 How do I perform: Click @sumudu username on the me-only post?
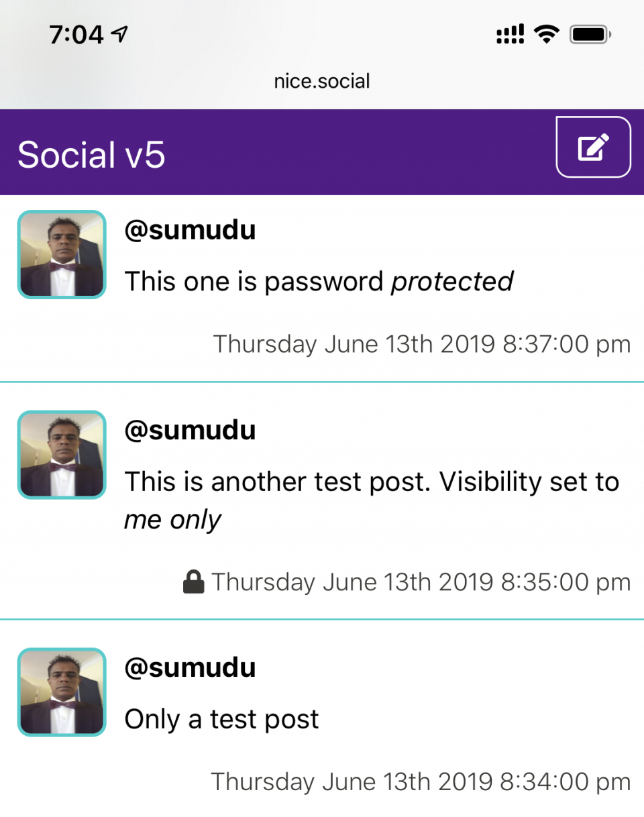pos(190,430)
